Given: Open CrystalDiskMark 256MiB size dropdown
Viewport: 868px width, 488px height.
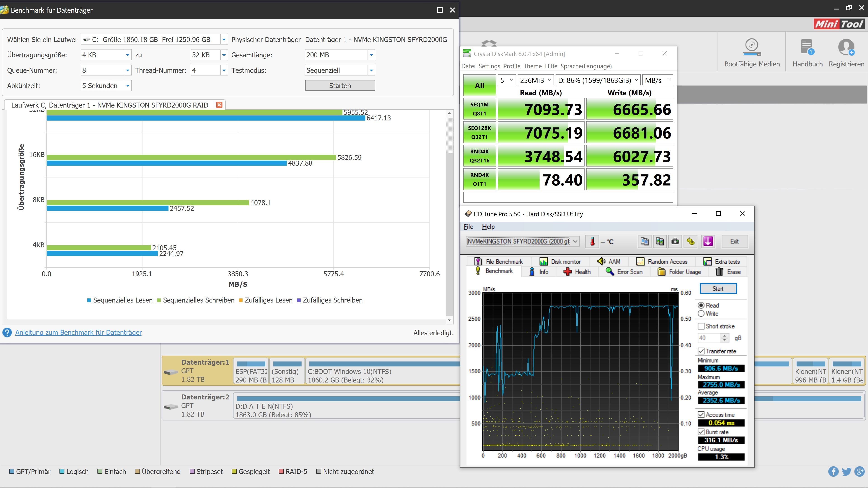Looking at the screenshot, I should [535, 80].
